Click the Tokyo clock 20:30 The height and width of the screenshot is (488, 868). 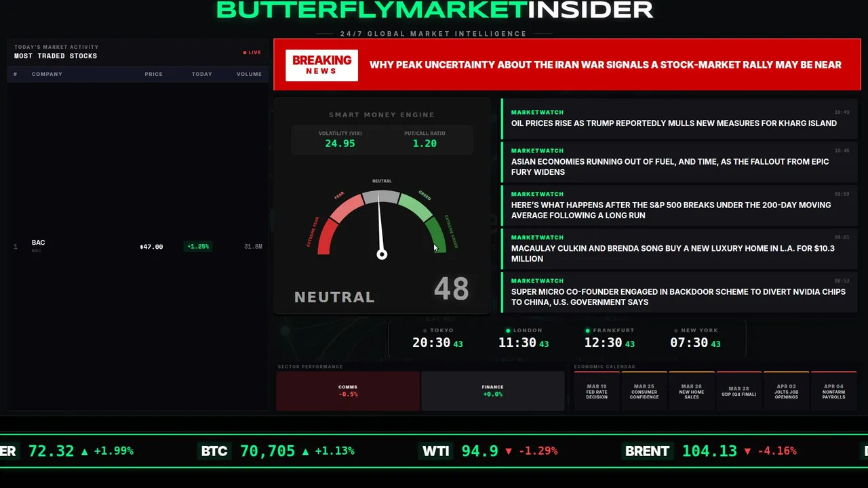click(x=431, y=343)
